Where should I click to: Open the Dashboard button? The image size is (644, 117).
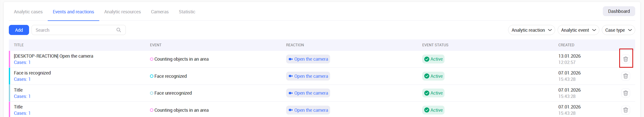pos(619,11)
